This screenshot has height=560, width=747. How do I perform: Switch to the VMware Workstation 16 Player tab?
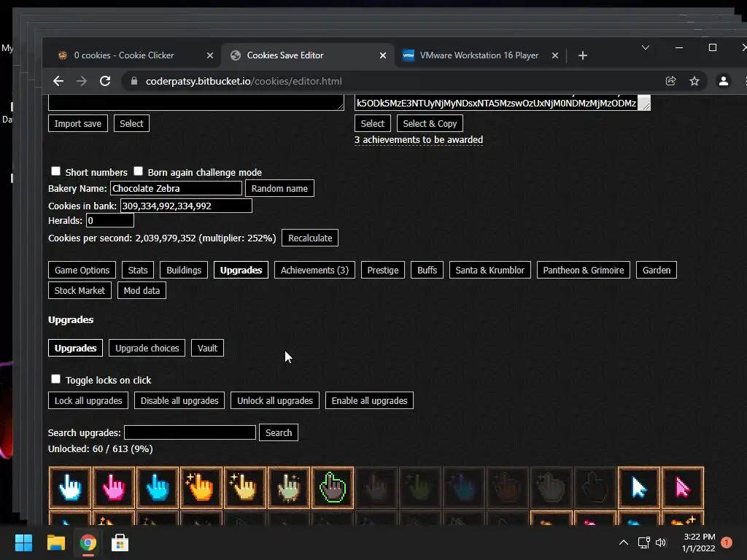coord(479,55)
